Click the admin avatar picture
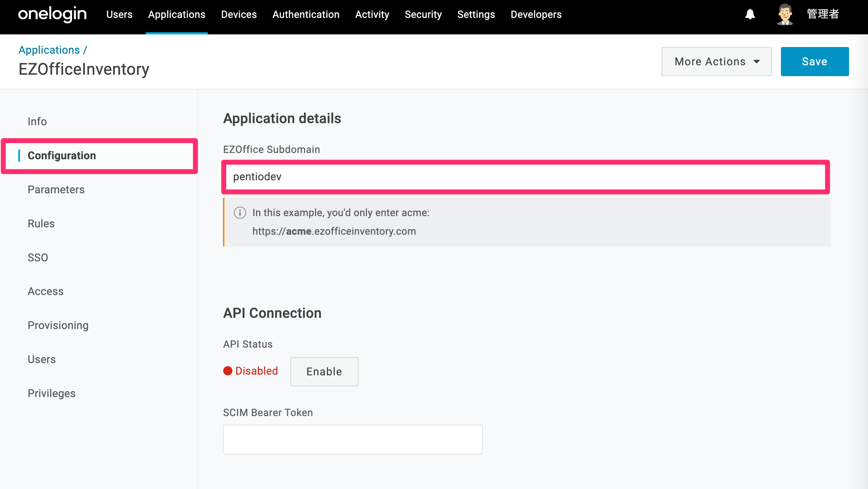The image size is (868, 489). click(785, 14)
